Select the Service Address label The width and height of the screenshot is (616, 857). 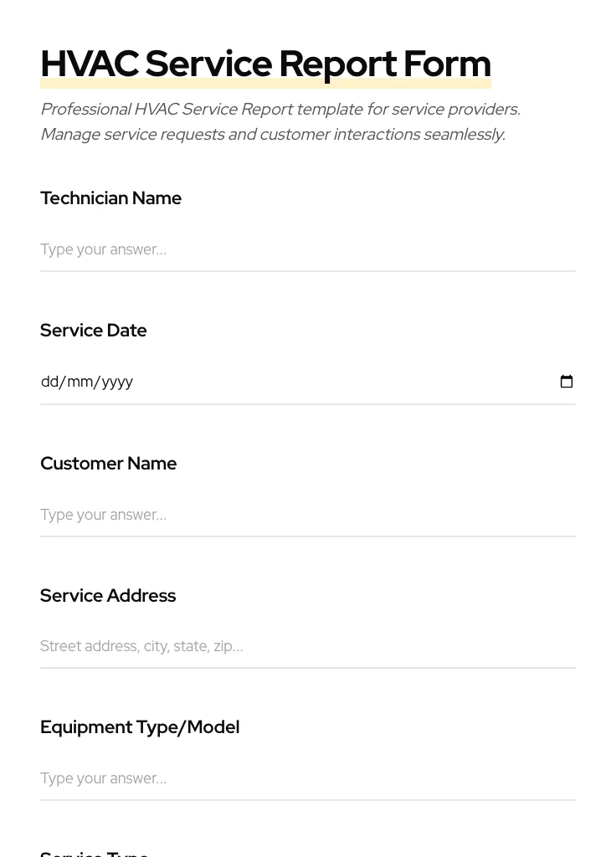[x=107, y=595]
